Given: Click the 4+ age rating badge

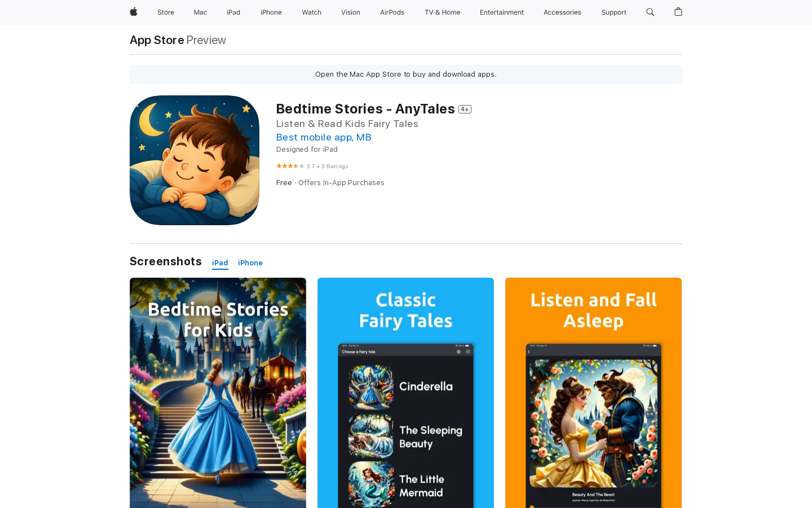Looking at the screenshot, I should pos(465,110).
